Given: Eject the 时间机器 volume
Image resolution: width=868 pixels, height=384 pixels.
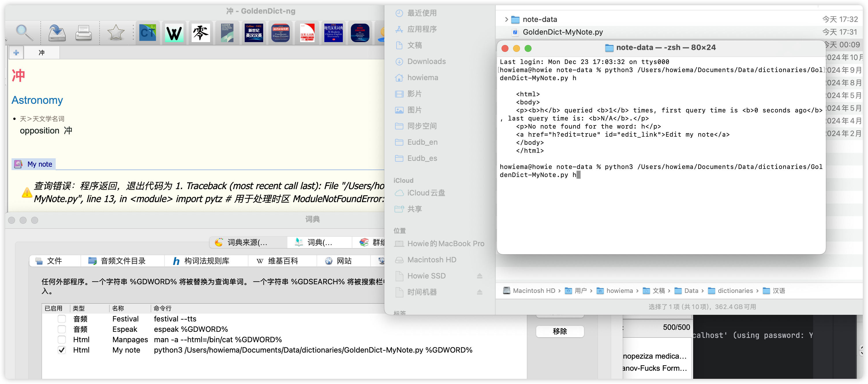Looking at the screenshot, I should [480, 292].
